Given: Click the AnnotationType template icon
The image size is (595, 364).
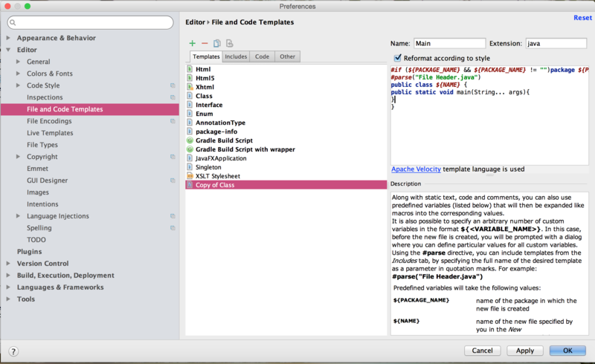Looking at the screenshot, I should [190, 123].
